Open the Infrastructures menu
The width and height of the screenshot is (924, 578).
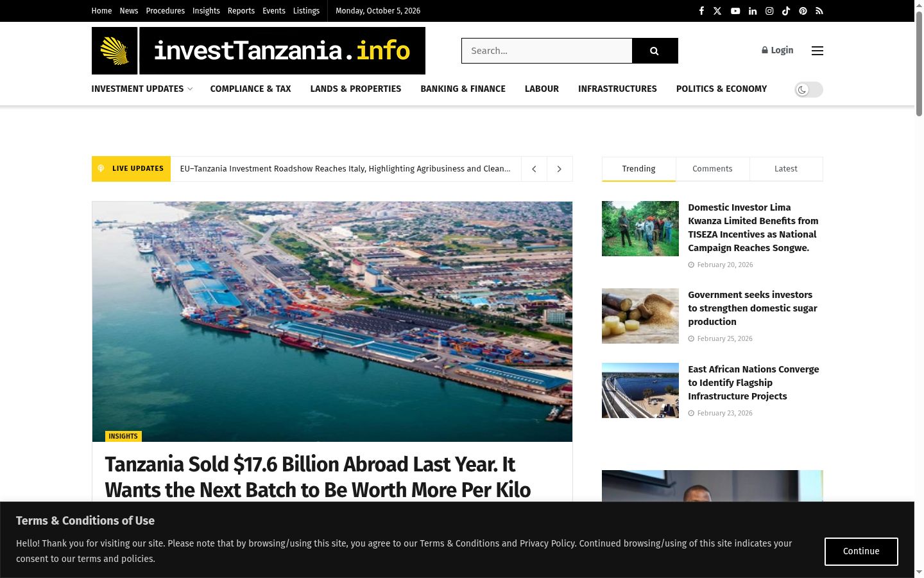[617, 89]
